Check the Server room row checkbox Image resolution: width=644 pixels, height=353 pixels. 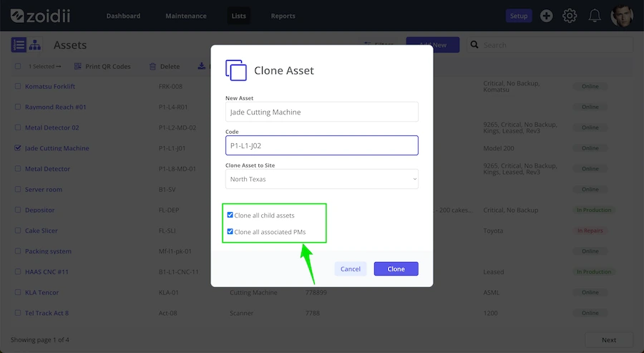(18, 189)
